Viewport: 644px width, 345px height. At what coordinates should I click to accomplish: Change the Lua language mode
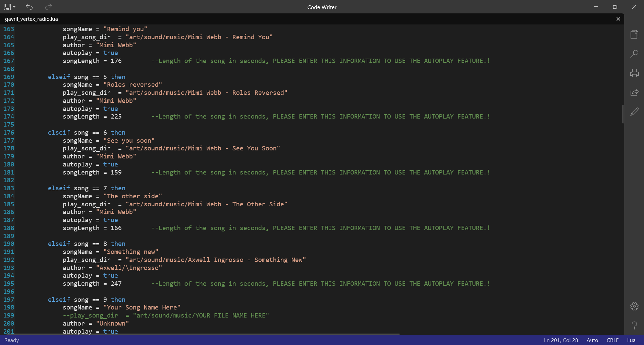click(x=631, y=340)
